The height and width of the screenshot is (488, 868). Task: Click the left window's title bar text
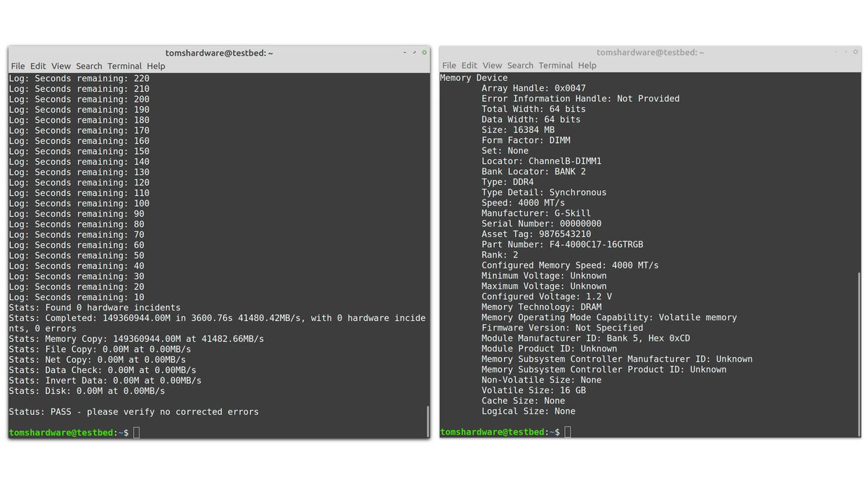pyautogui.click(x=219, y=53)
